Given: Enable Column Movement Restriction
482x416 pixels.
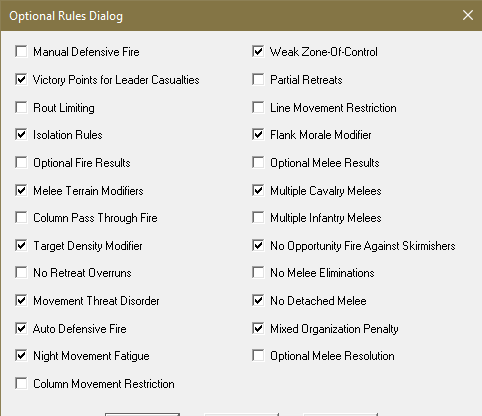Looking at the screenshot, I should pos(21,384).
